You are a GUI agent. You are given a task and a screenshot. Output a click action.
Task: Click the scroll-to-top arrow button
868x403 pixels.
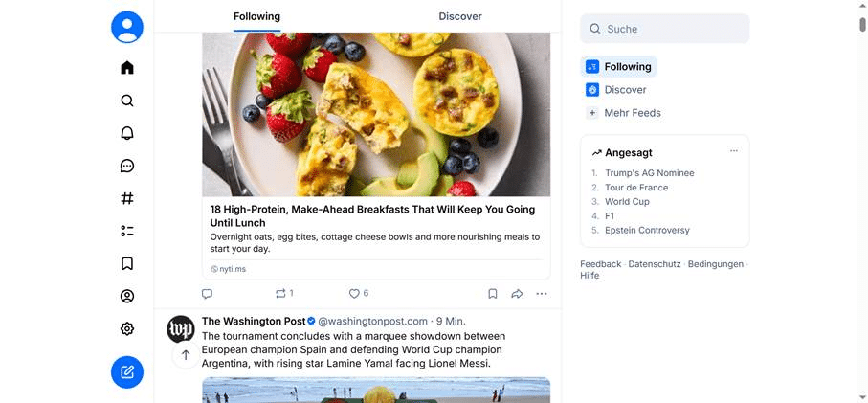[x=186, y=355]
